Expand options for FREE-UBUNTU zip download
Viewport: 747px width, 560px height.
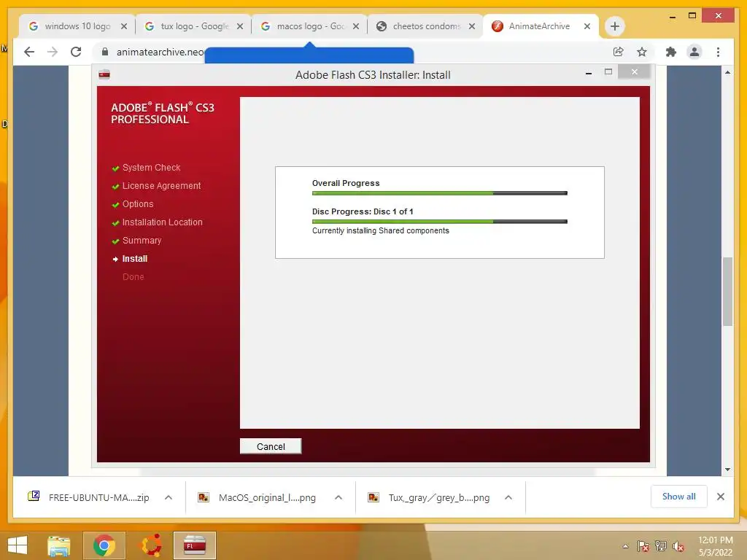(169, 497)
